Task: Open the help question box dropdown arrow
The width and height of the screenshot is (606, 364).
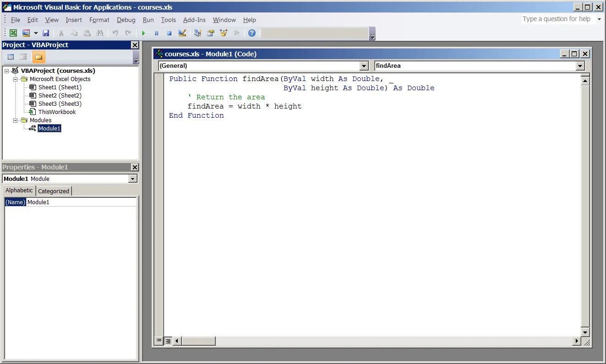Action: coord(599,19)
